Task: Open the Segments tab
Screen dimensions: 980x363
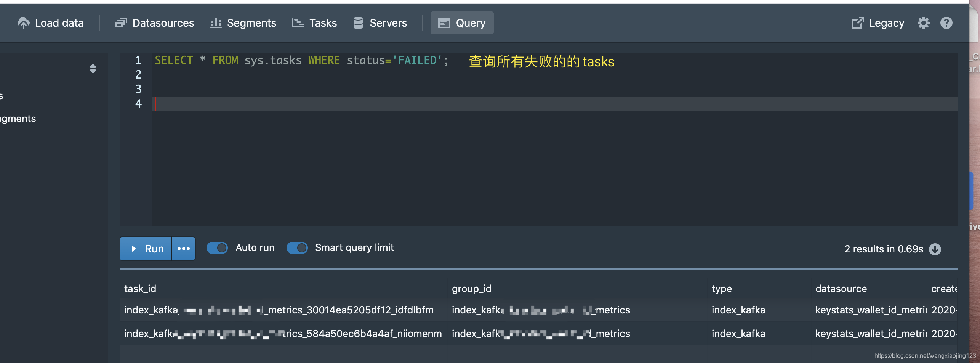Action: coord(243,23)
